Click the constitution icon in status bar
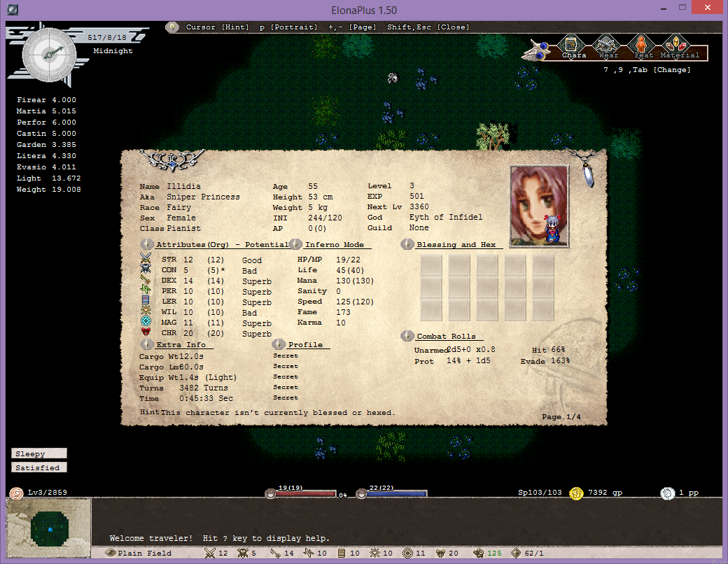The height and width of the screenshot is (564, 728). (x=243, y=553)
